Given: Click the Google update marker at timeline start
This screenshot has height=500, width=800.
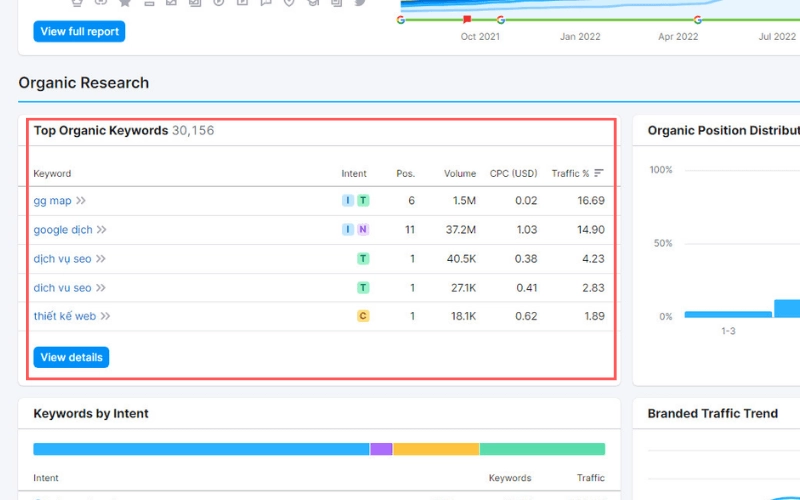Looking at the screenshot, I should [x=401, y=20].
